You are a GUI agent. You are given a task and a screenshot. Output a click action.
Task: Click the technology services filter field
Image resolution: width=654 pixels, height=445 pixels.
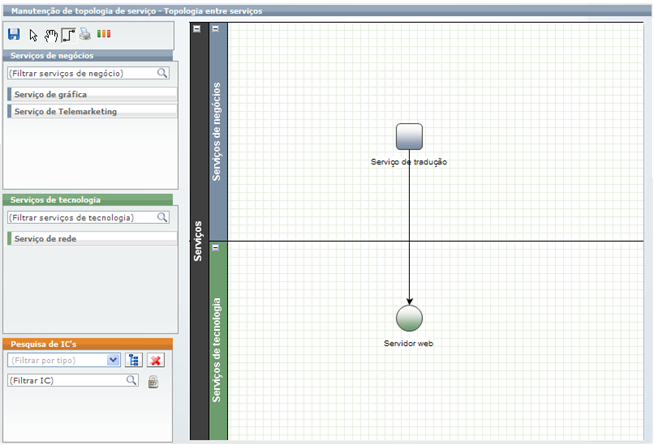(x=80, y=217)
